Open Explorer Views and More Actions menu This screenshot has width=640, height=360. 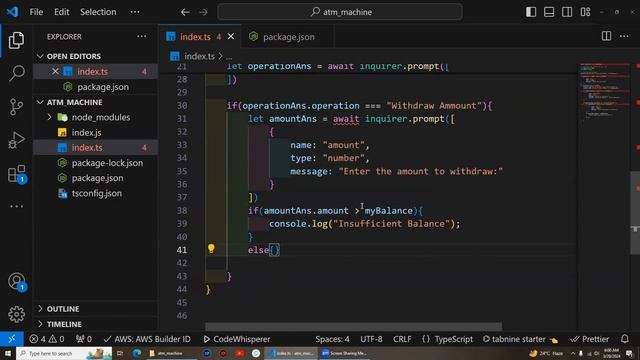click(142, 36)
